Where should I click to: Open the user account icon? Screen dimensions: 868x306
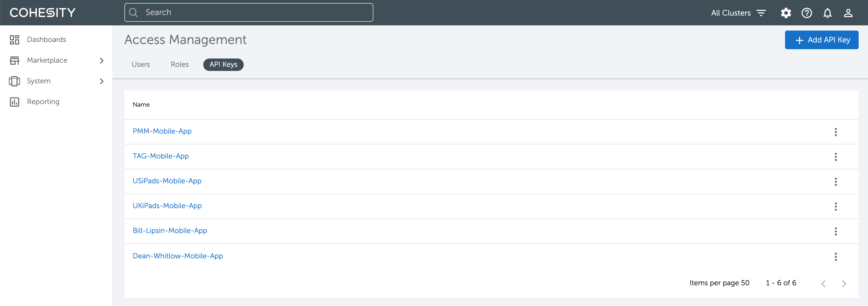click(848, 13)
